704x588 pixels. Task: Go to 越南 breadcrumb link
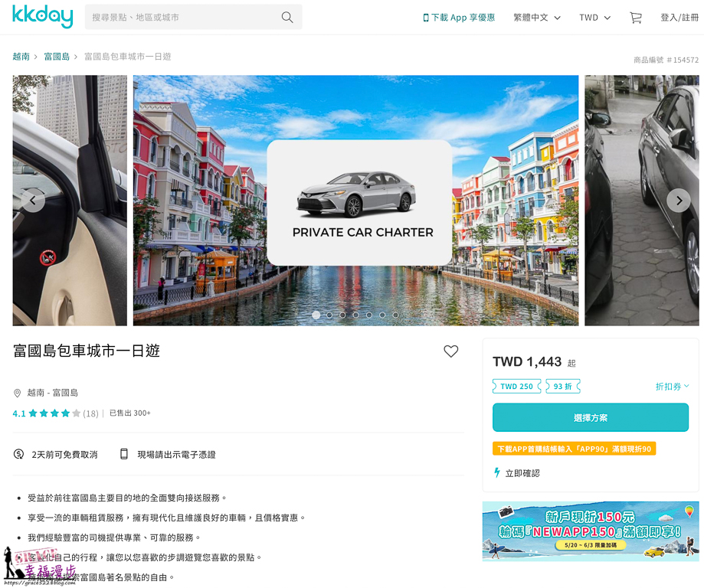tap(21, 57)
